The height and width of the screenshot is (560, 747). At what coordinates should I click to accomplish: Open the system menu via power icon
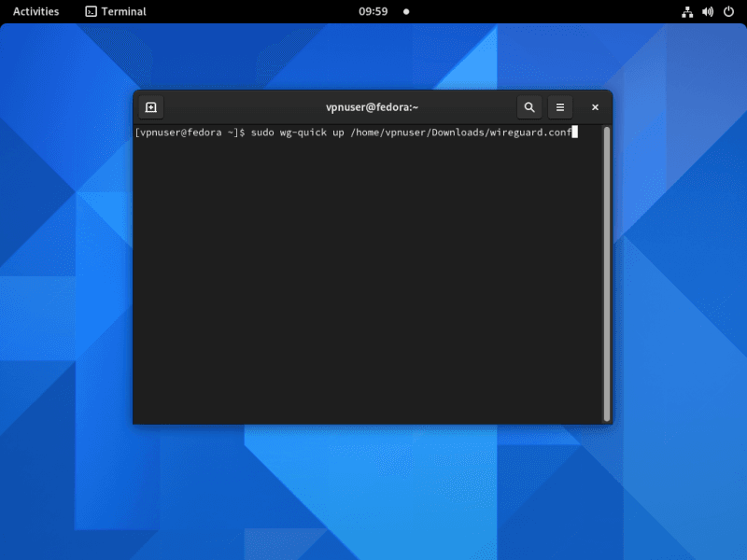coord(728,11)
